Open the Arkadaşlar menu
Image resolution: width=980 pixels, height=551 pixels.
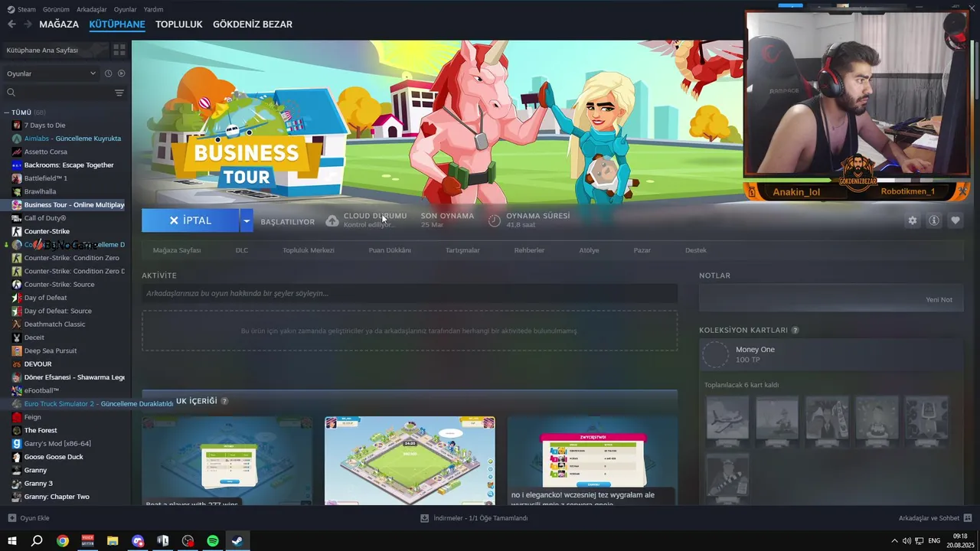pos(92,9)
